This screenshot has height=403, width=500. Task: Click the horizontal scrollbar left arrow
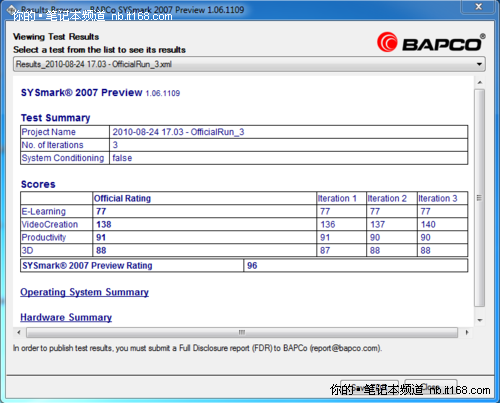point(19,332)
